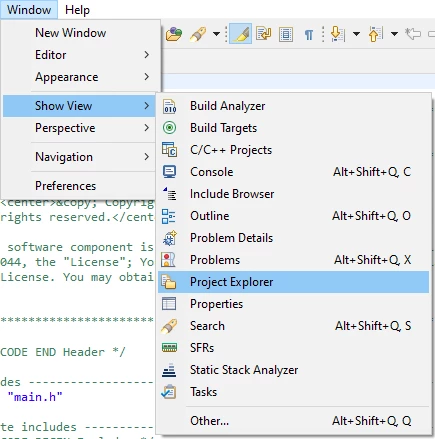Expand the Appearance submenu arrow
The height and width of the screenshot is (439, 435).
(x=147, y=77)
